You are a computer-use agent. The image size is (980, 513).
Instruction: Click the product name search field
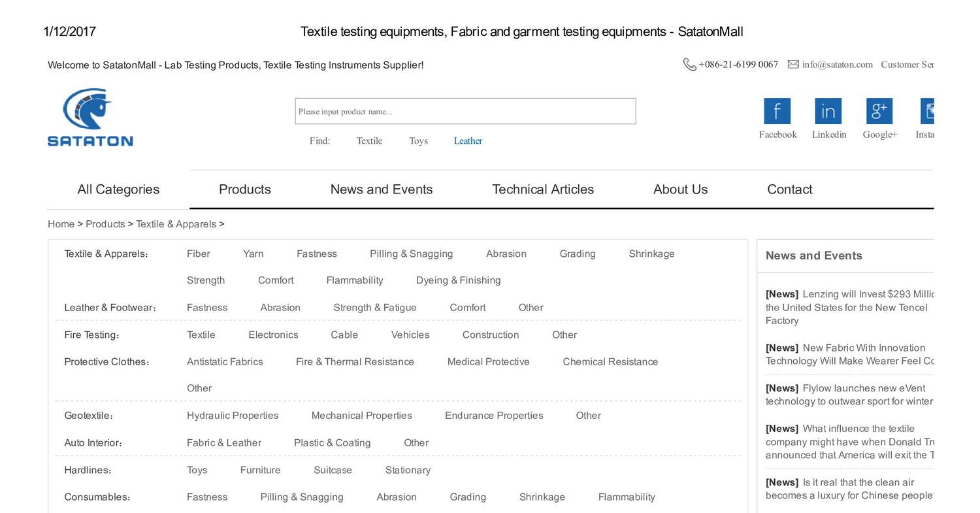point(465,111)
